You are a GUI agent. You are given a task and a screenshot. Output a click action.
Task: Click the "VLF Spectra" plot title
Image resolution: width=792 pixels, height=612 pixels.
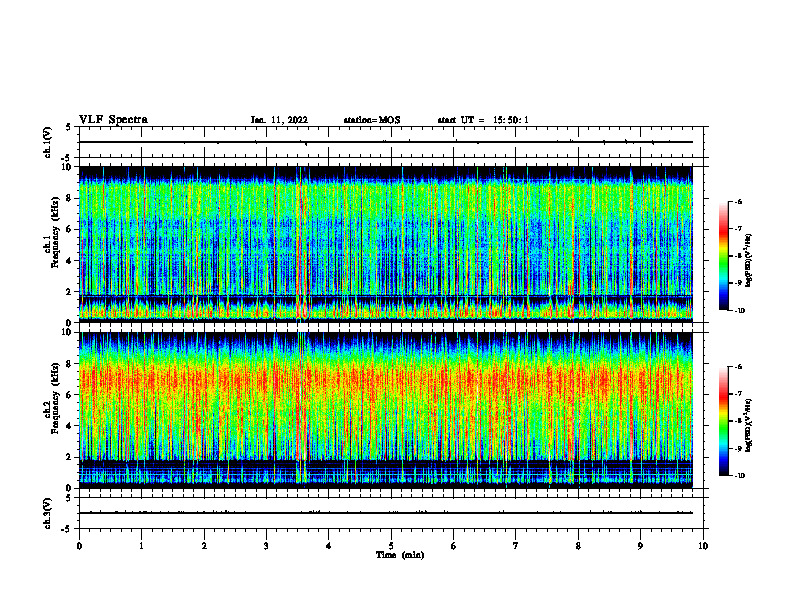[113, 120]
